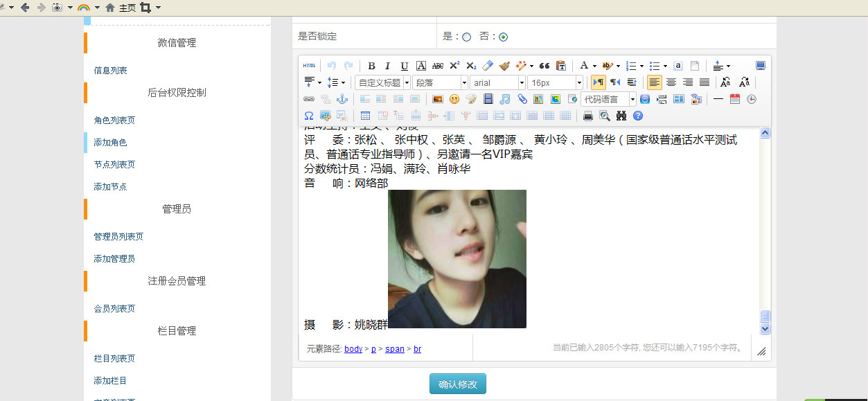Viewport: 868px width, 401px height.
Task: Select 是 for 是否锁定
Action: [x=466, y=37]
